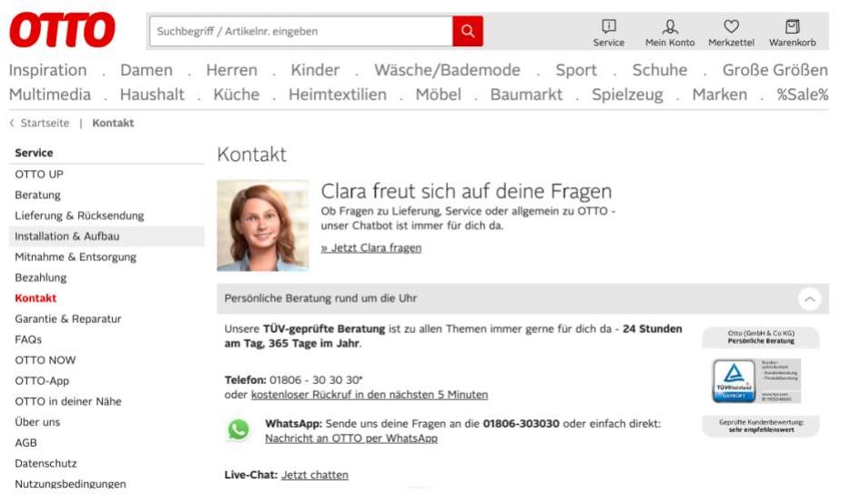841x504 pixels.
Task: Open the Heimtextilien category
Action: click(338, 95)
